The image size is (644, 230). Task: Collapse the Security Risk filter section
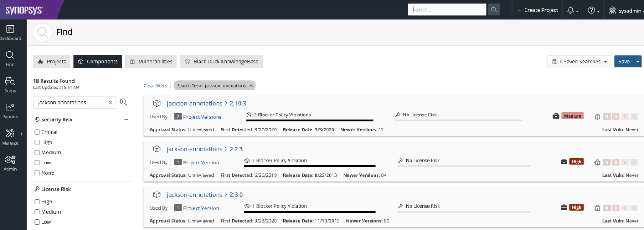126,120
